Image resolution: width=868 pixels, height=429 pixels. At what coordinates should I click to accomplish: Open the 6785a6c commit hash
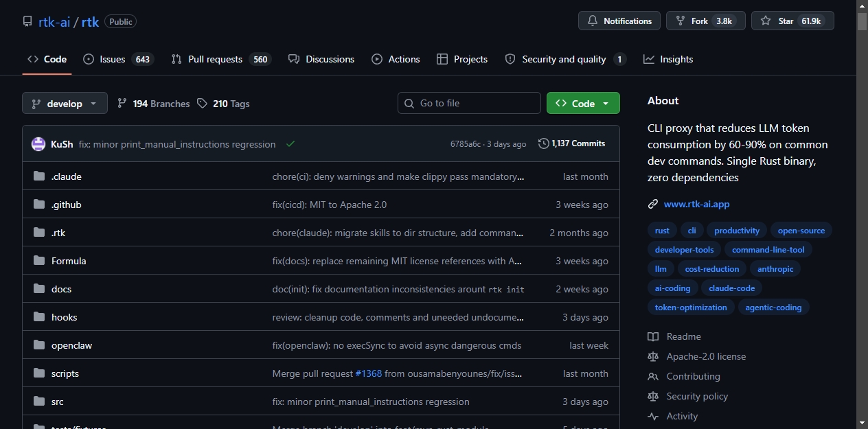click(466, 144)
